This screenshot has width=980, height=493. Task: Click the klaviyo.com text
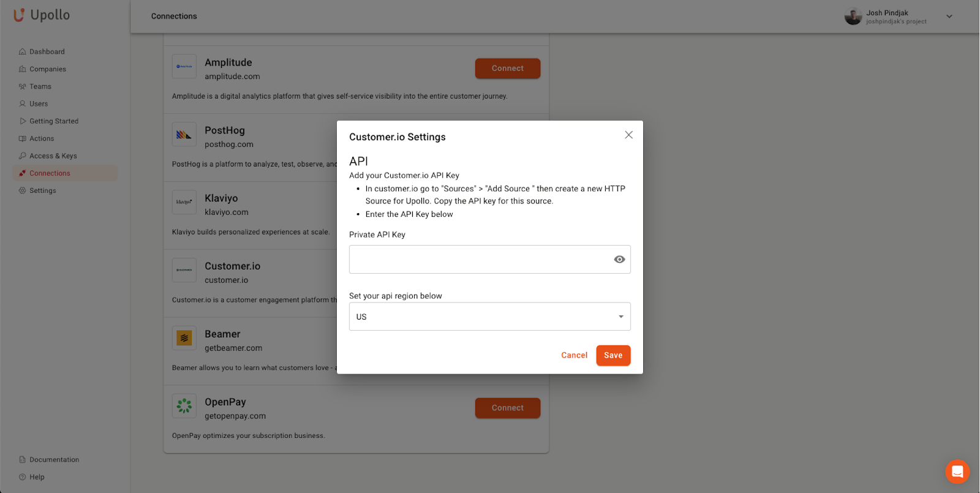227,213
